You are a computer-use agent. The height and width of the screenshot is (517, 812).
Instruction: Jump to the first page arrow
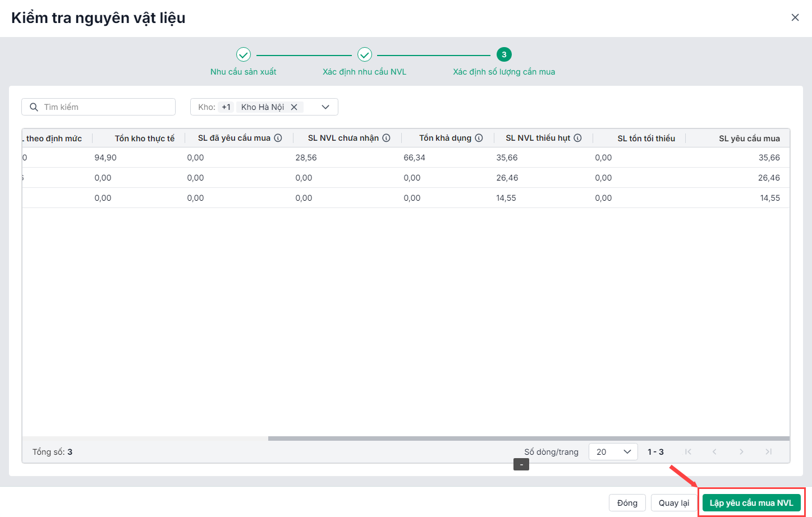pyautogui.click(x=688, y=452)
